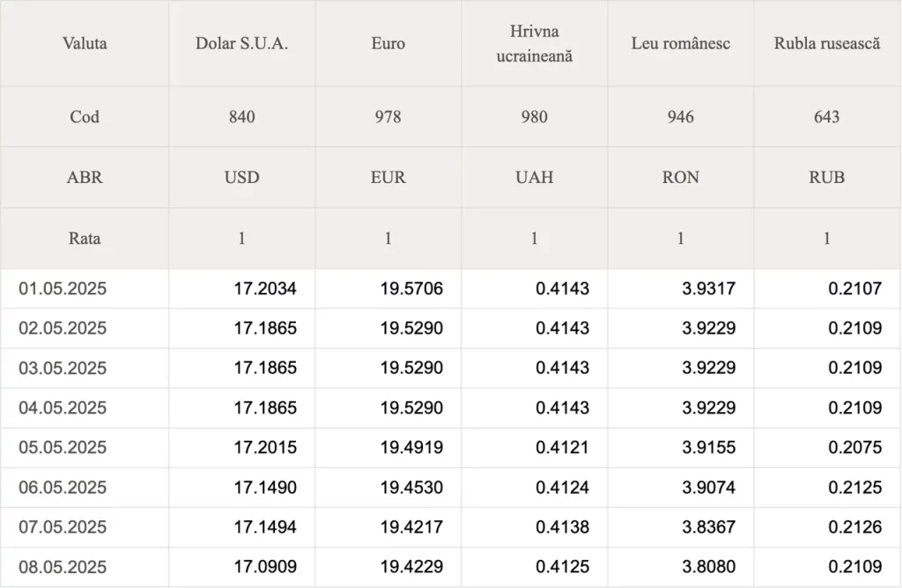Image resolution: width=902 pixels, height=588 pixels.
Task: Select the Leu românesc header cell
Action: (x=681, y=44)
